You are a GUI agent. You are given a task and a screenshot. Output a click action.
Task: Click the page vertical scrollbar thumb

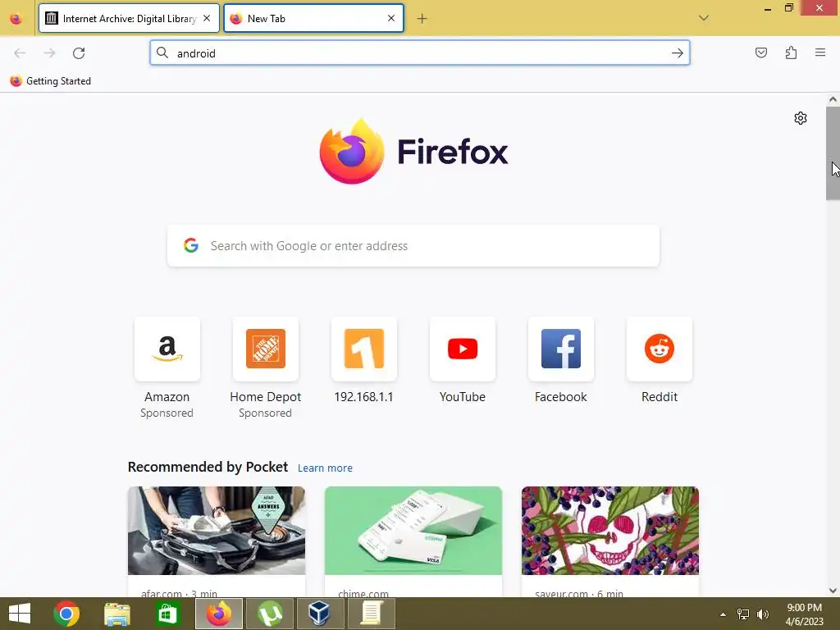coord(833,153)
